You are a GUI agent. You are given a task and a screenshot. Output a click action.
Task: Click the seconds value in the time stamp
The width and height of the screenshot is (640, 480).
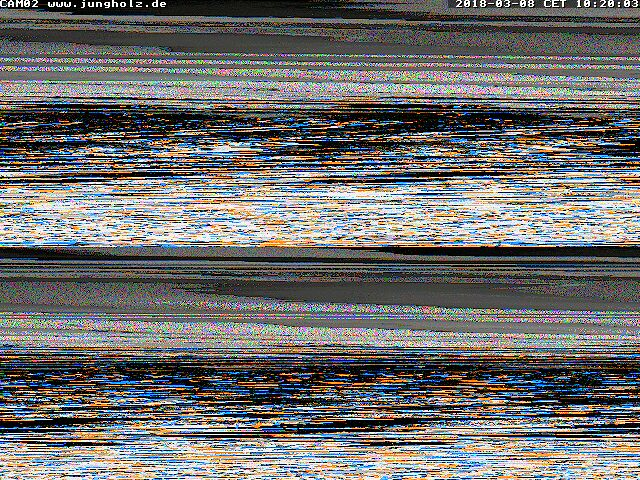[x=630, y=5]
